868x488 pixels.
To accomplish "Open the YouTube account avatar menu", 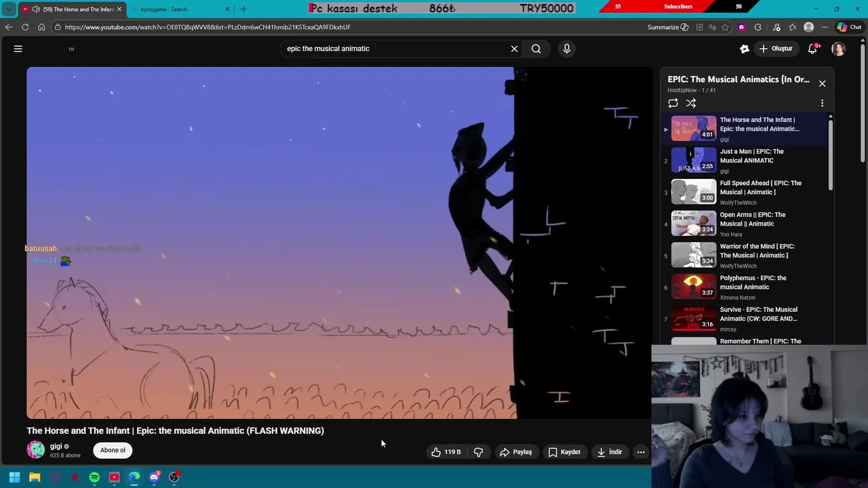I will pyautogui.click(x=838, y=49).
